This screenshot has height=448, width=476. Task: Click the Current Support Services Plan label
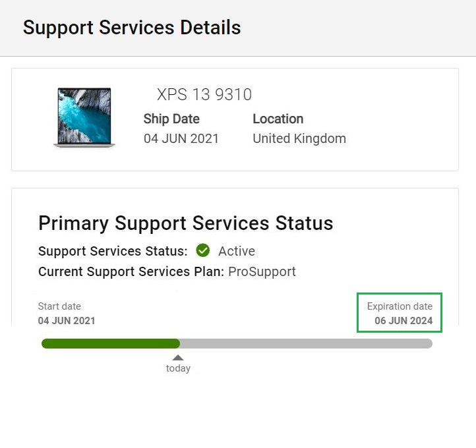pos(131,271)
